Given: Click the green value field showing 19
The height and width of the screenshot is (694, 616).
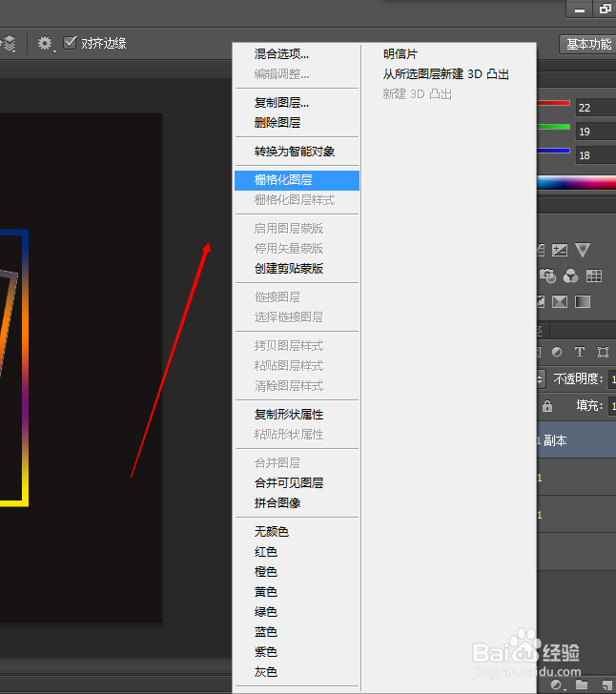Looking at the screenshot, I should 596,132.
